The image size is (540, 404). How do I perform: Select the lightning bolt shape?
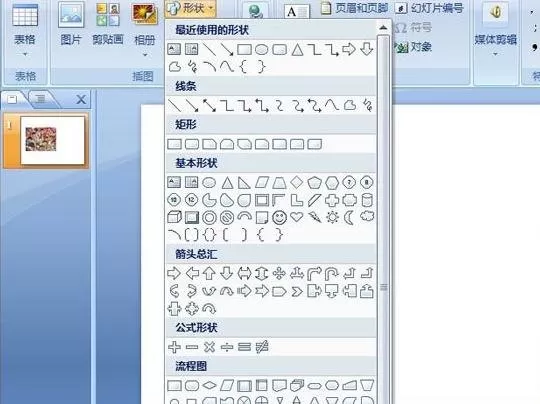point(314,217)
